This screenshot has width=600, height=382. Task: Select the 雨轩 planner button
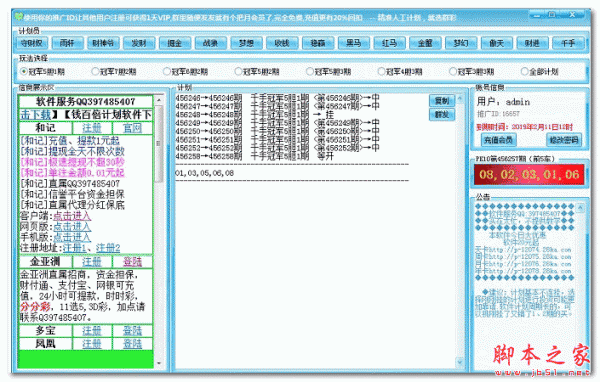[67, 43]
